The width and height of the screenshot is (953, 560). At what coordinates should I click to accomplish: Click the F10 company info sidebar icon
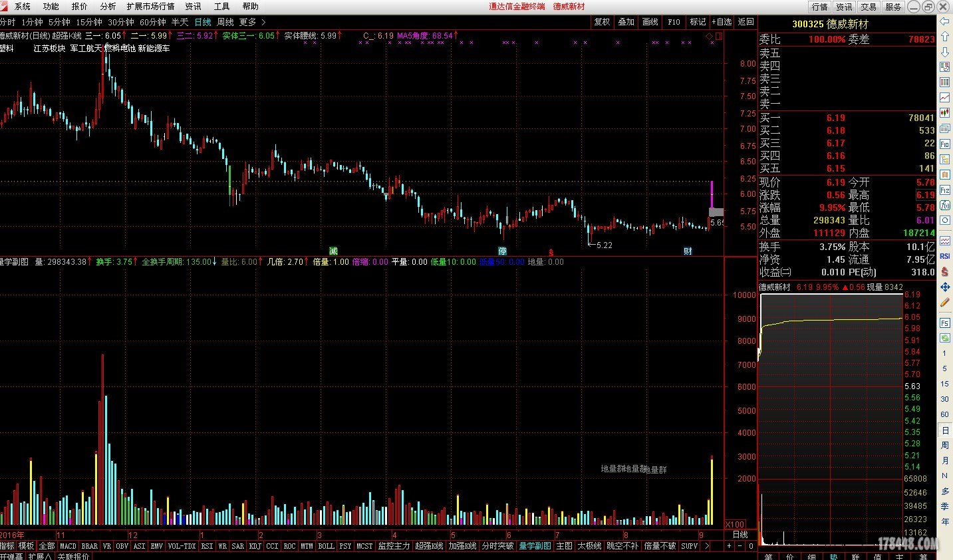tap(945, 144)
